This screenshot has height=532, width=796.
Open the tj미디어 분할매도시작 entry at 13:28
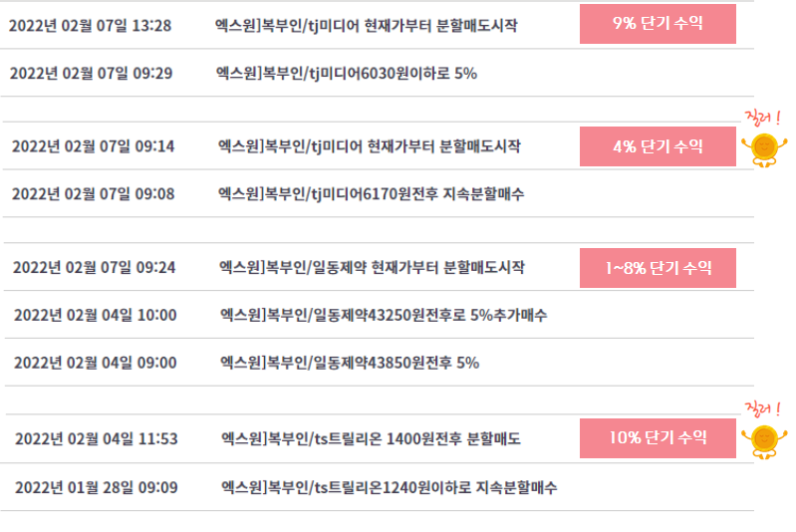[366, 25]
